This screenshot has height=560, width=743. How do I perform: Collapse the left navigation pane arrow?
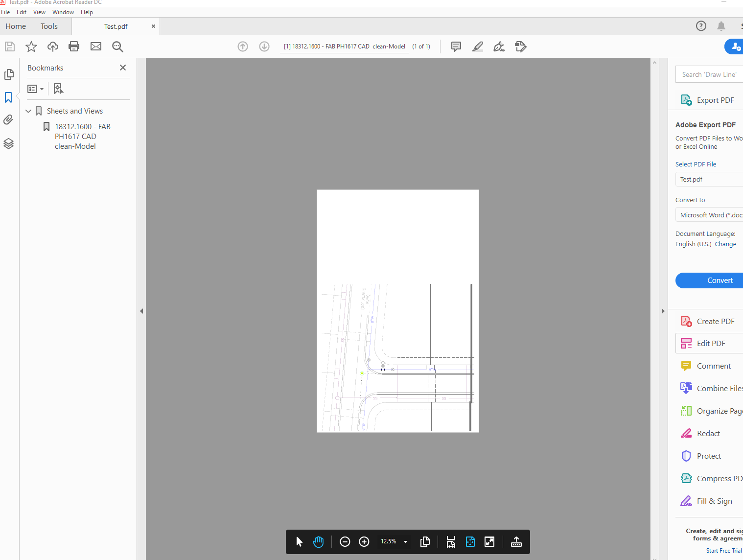141,311
